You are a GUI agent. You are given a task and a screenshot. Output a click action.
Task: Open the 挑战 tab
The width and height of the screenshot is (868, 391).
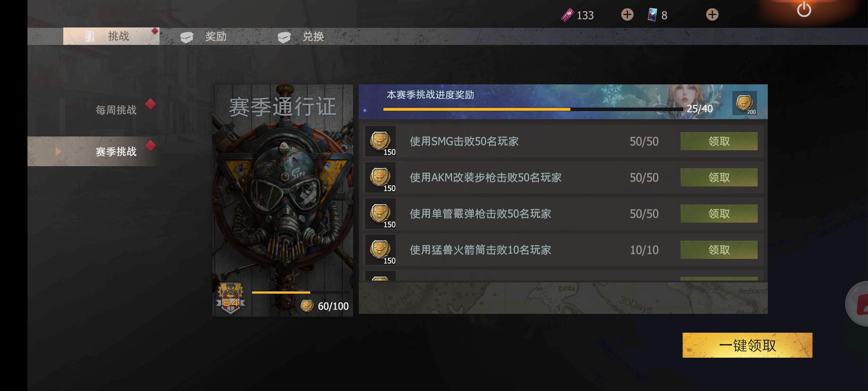click(111, 36)
